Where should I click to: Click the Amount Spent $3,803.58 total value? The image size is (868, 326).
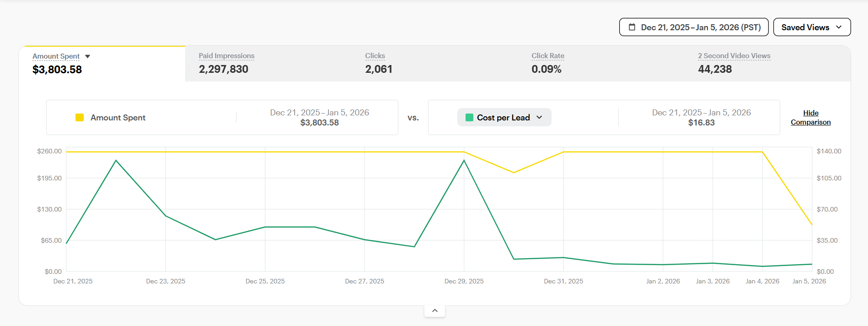click(57, 70)
